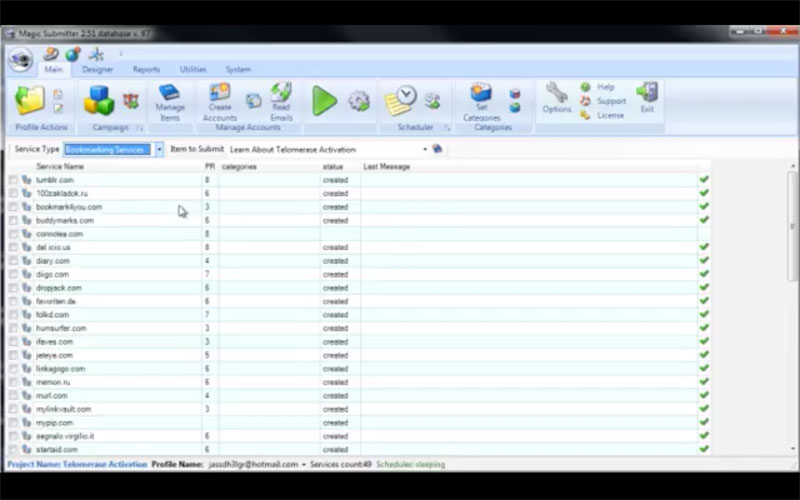Image resolution: width=800 pixels, height=500 pixels.
Task: Click the Support button
Action: 603,101
